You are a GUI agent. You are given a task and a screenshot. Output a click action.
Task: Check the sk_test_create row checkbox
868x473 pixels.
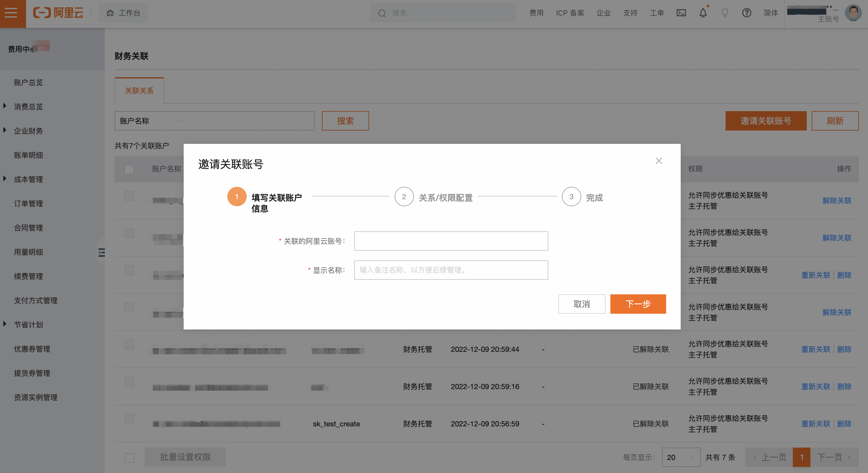[129, 419]
